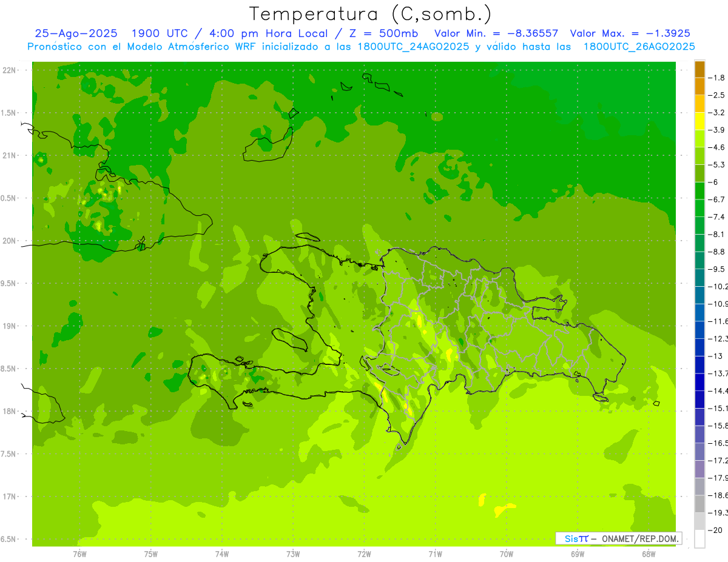Click the "69W" longitude axis label

coord(578,554)
